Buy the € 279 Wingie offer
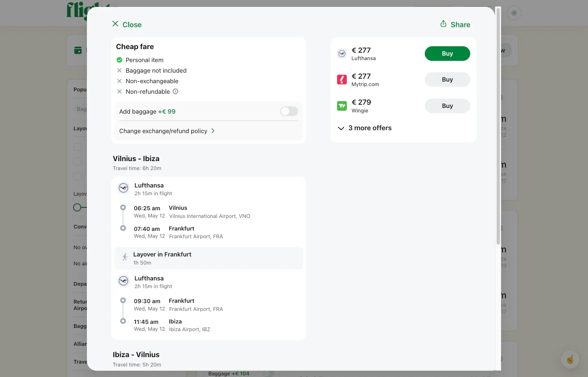Viewport: 588px width, 377px height. click(x=447, y=106)
